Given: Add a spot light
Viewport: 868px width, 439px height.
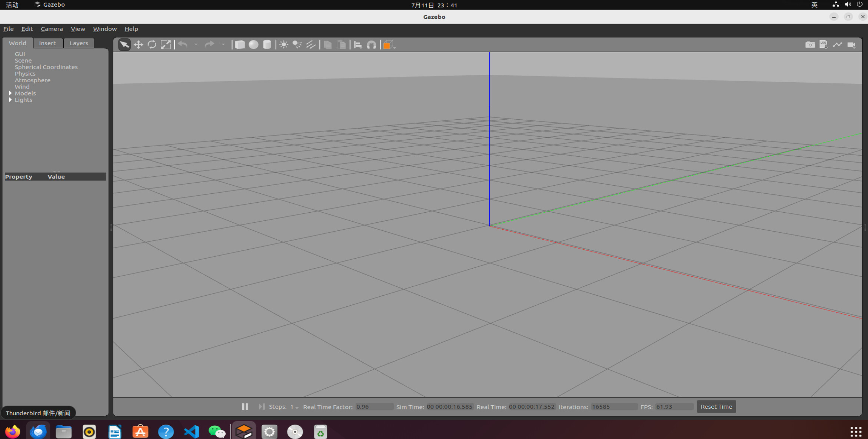Looking at the screenshot, I should tap(297, 45).
